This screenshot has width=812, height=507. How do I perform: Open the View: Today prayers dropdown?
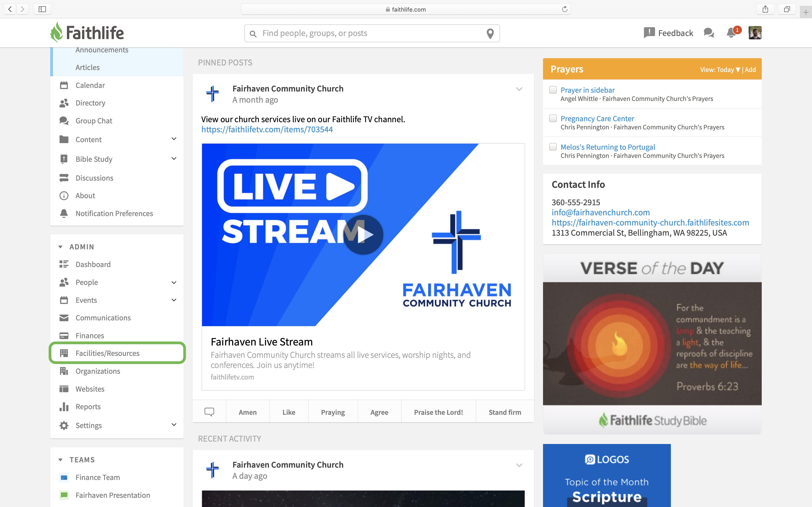(x=720, y=70)
